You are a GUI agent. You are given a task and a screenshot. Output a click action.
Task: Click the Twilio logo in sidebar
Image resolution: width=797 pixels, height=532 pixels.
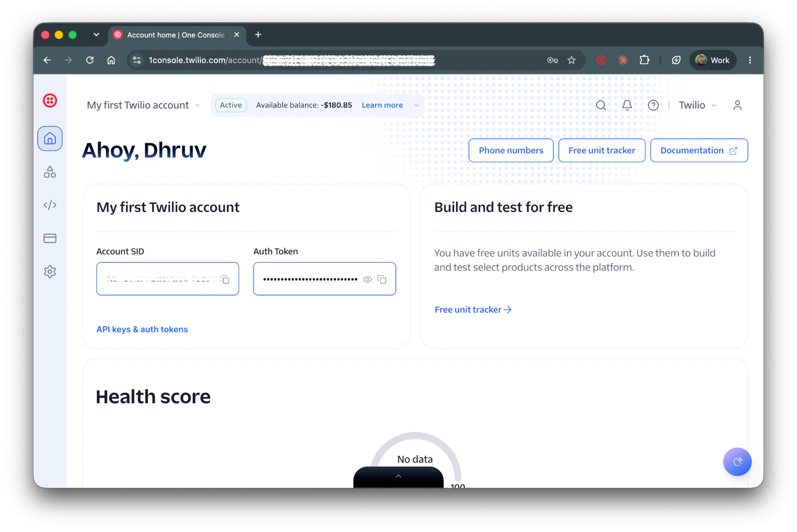pyautogui.click(x=50, y=101)
